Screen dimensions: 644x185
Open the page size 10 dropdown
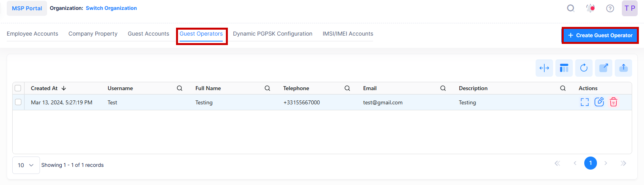pyautogui.click(x=26, y=165)
